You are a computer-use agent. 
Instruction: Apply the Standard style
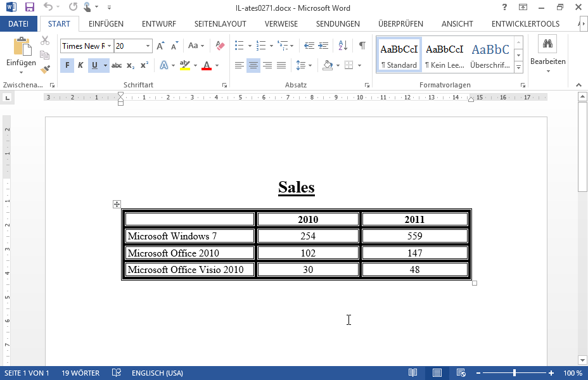(x=399, y=54)
